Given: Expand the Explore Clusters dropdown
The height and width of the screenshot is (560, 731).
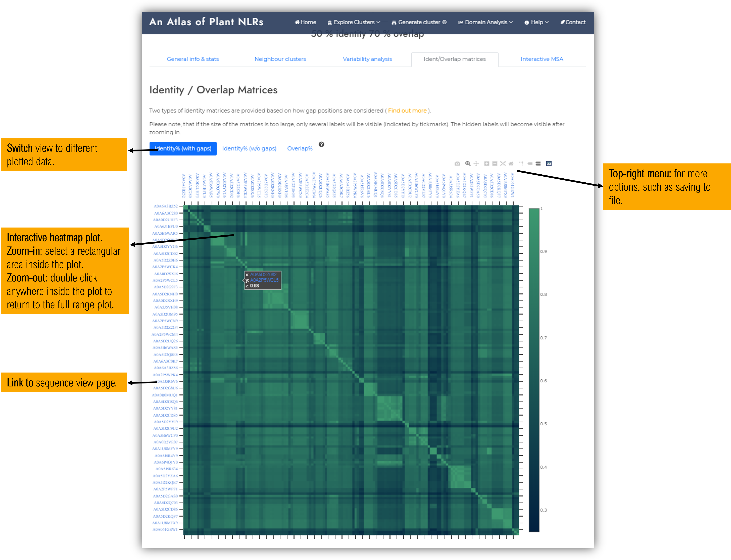Looking at the screenshot, I should tap(354, 22).
